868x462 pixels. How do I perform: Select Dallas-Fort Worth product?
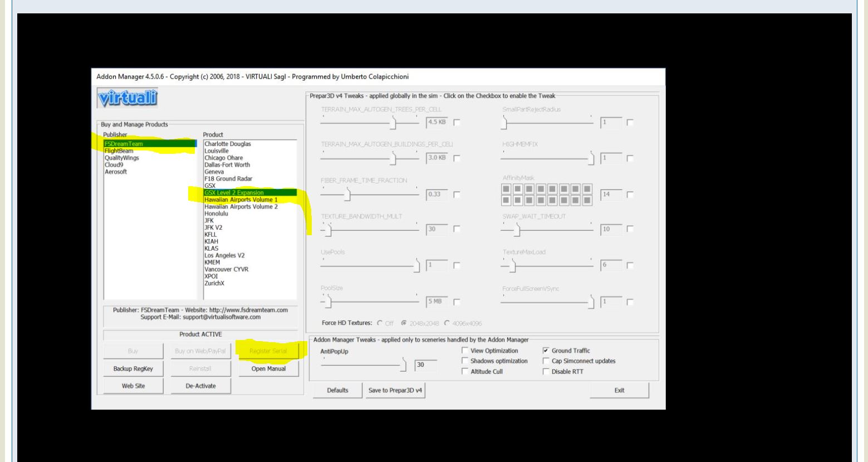[x=250, y=164]
